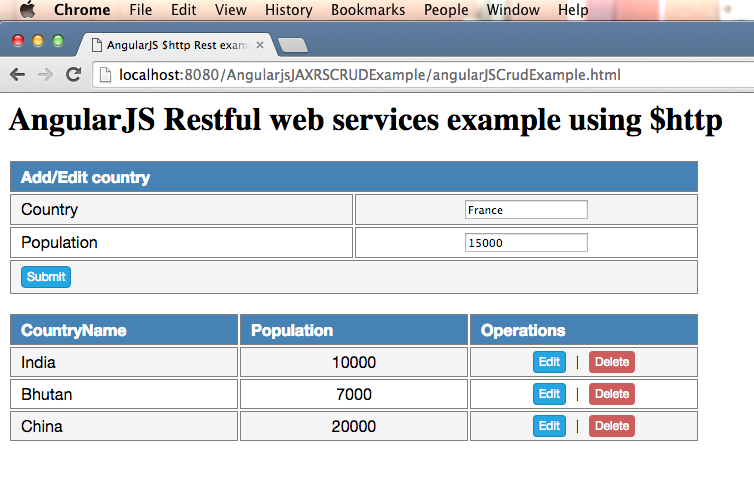Click the 10000 population cell
The height and width of the screenshot is (483, 754).
click(x=353, y=362)
